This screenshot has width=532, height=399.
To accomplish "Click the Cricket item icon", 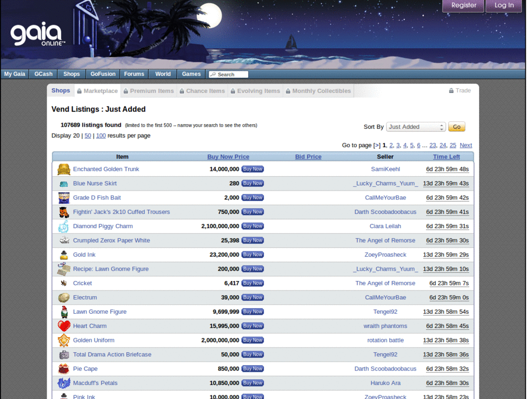I will point(63,283).
